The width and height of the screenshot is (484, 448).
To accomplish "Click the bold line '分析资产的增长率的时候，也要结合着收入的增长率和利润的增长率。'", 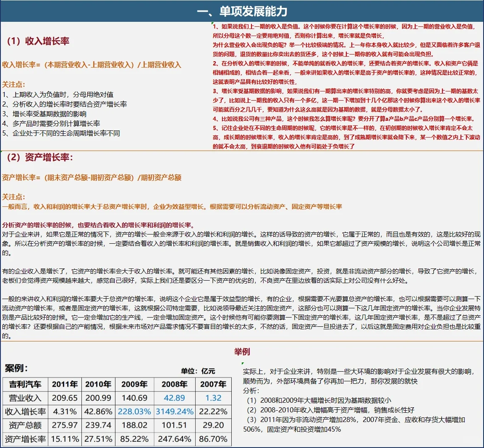I will (99, 225).
